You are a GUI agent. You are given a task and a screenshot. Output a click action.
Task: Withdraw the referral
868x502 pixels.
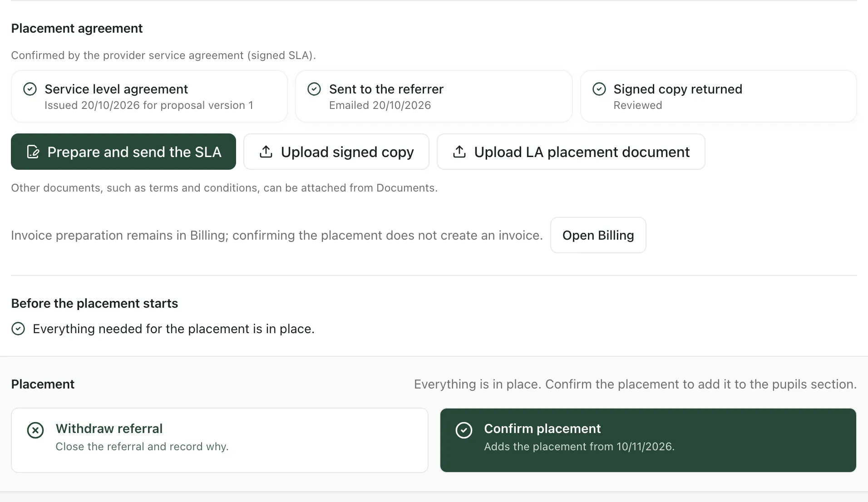tap(220, 440)
